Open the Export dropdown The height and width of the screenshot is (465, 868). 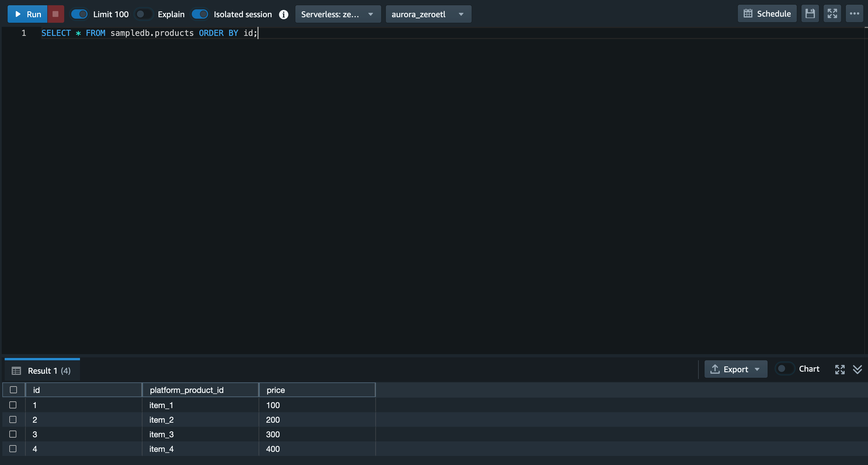tap(735, 369)
